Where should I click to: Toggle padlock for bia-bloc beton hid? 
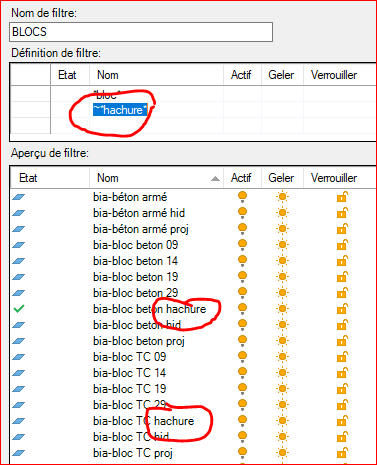click(342, 325)
